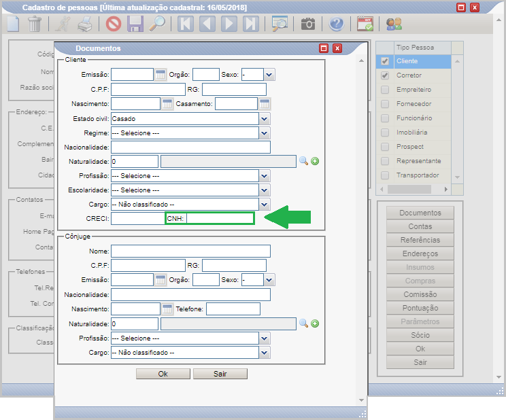The height and width of the screenshot is (420, 506).
Task: Click the Cônjuge Telefone input field
Action: tap(233, 309)
